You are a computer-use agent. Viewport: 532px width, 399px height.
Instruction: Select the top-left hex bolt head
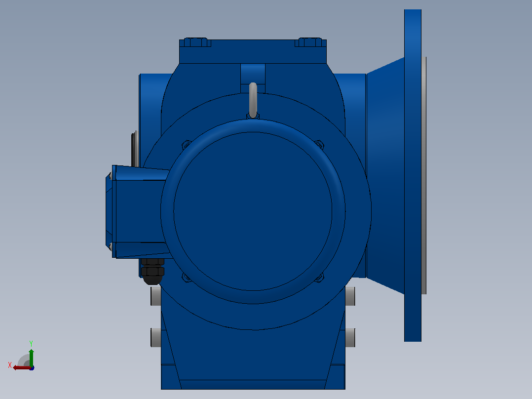click(195, 42)
